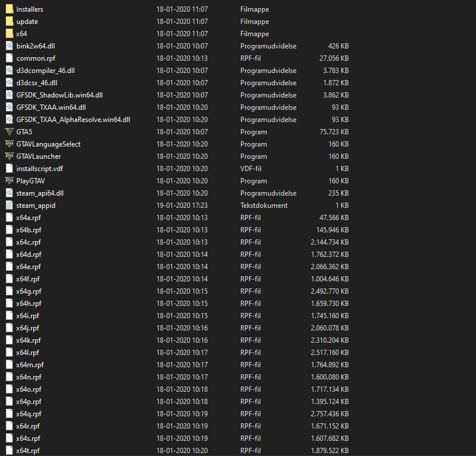Click the GFSDK_TXAA.win64.dll file icon

pyautogui.click(x=9, y=107)
